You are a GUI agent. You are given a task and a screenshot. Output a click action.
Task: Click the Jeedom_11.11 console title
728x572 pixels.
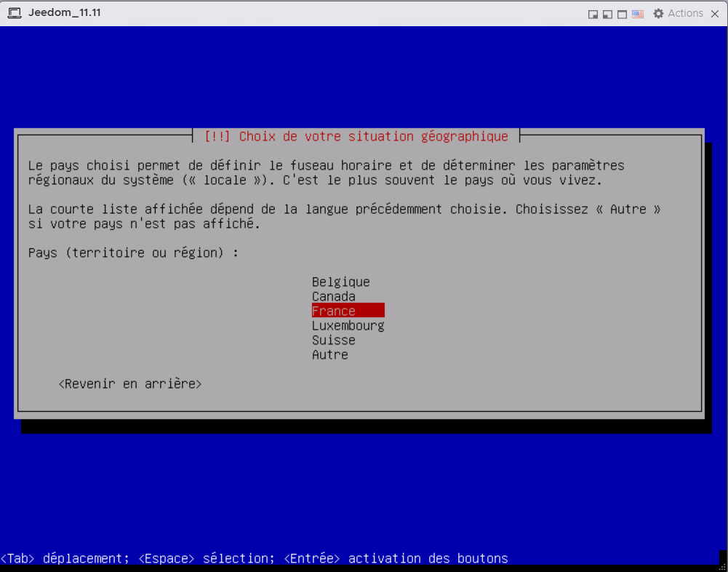tap(65, 12)
